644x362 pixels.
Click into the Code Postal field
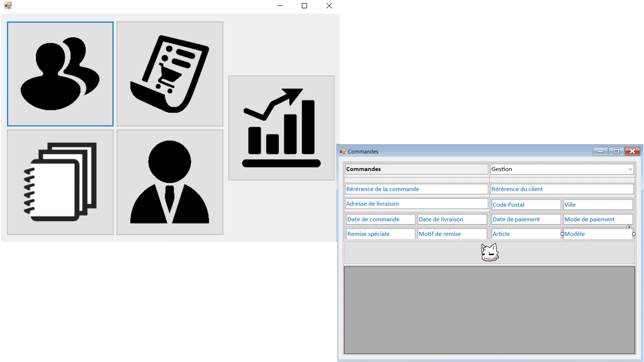click(x=526, y=205)
